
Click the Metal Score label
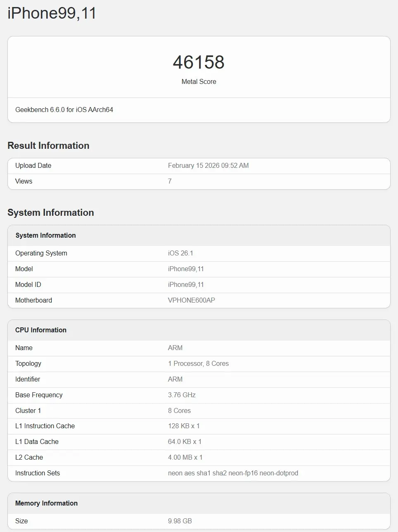point(199,82)
